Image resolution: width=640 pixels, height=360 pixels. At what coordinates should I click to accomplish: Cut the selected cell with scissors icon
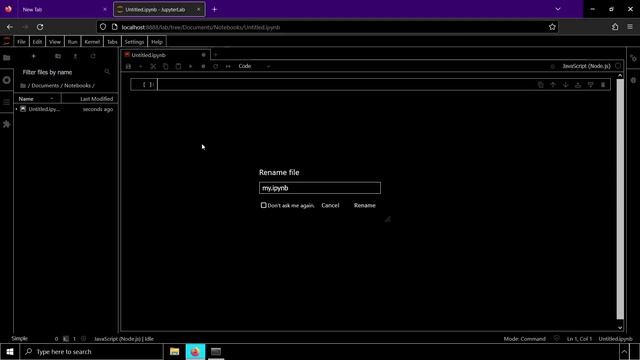pyautogui.click(x=153, y=66)
